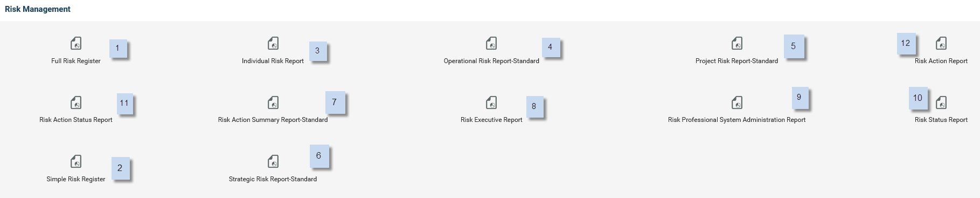Click the Risk Action Status Report icon
980x198 pixels.
point(76,103)
